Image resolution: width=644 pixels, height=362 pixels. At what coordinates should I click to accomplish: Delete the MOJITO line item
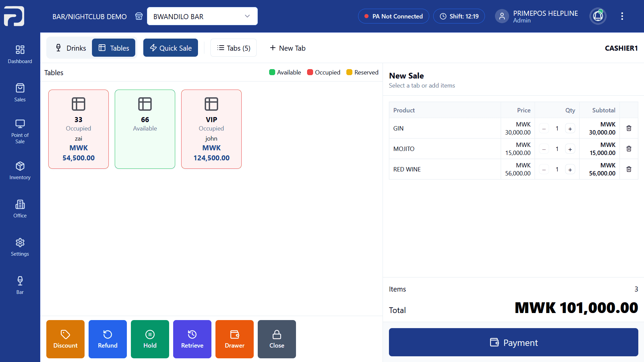(x=629, y=149)
